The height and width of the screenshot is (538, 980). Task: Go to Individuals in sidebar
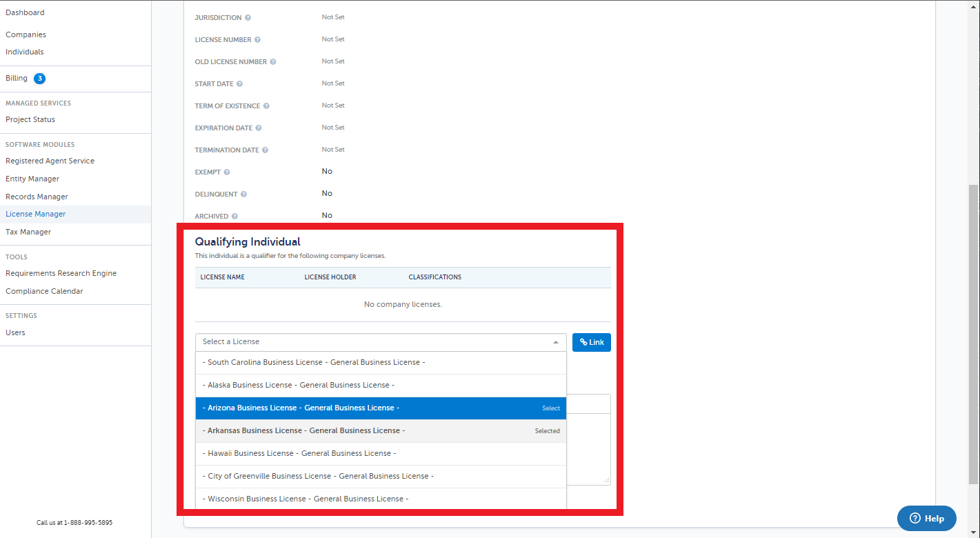coord(24,52)
